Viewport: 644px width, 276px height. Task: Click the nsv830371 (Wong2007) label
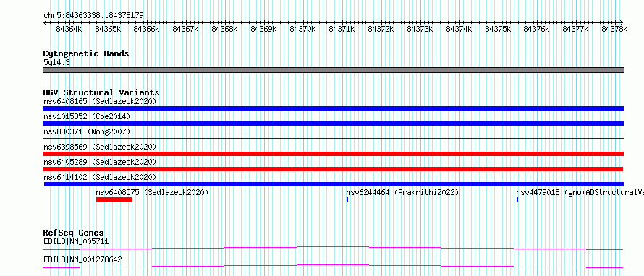click(x=87, y=131)
